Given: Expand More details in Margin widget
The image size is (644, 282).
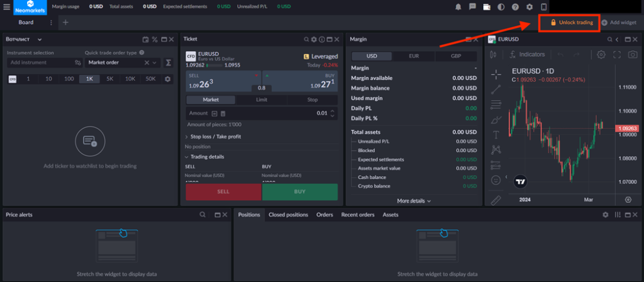Looking at the screenshot, I should [414, 201].
